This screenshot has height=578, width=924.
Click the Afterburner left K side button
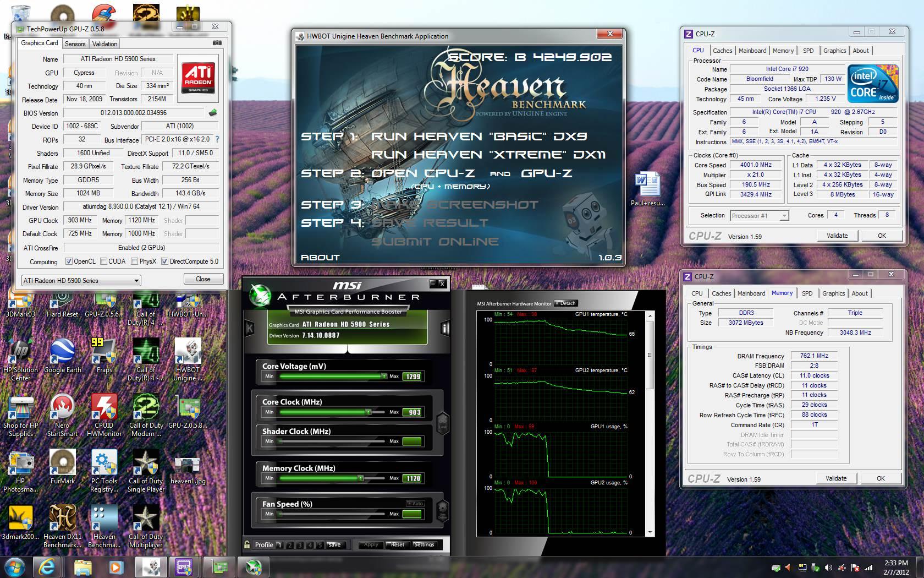[x=249, y=329]
